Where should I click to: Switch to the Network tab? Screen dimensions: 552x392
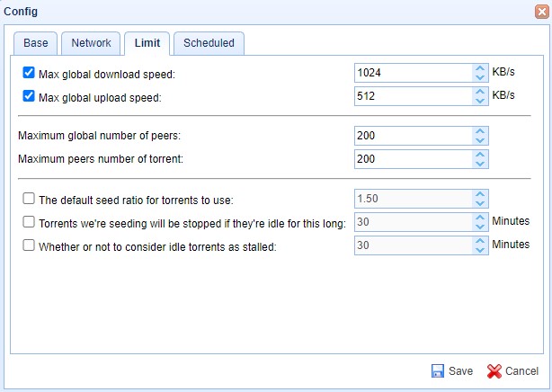[91, 43]
